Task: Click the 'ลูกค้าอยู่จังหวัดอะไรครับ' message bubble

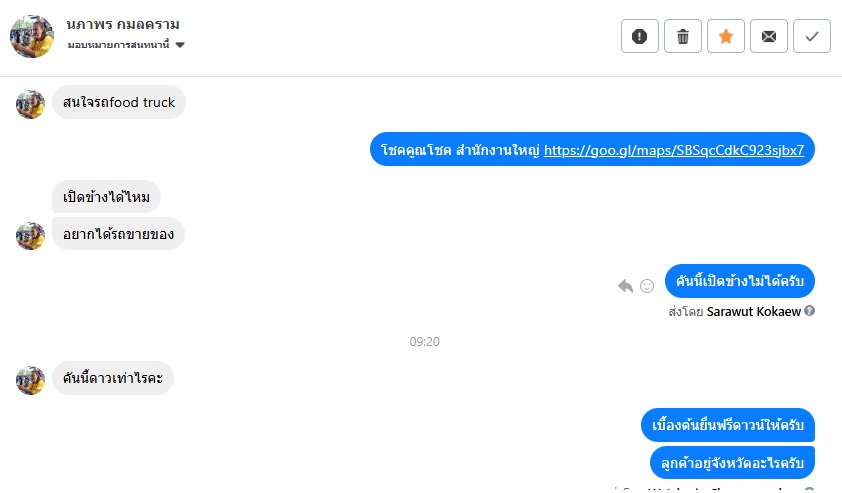Action: click(732, 462)
